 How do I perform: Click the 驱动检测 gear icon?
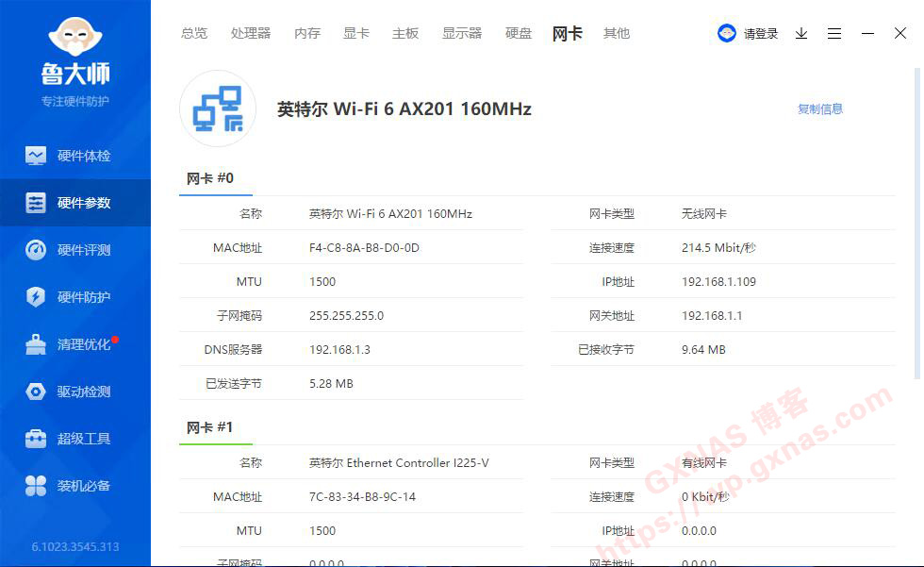tap(36, 392)
